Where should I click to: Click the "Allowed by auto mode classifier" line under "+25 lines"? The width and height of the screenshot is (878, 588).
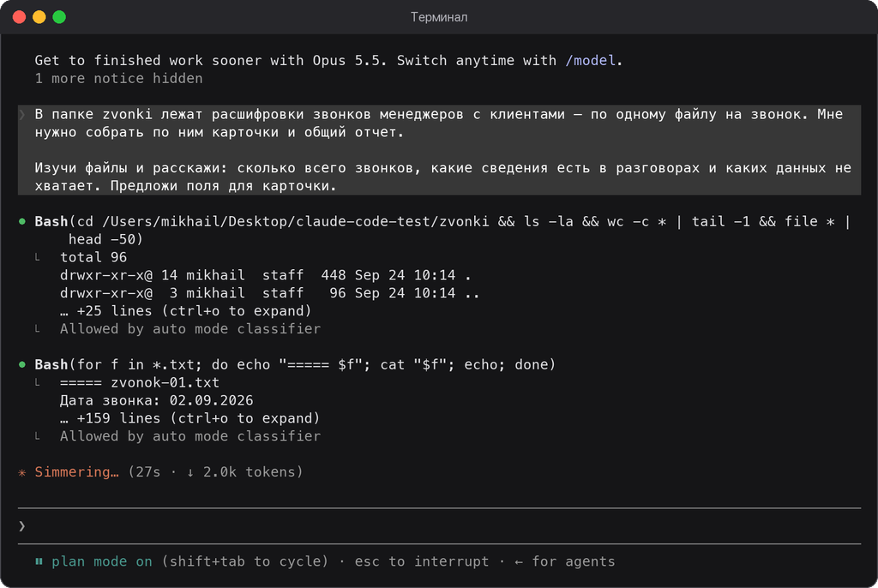pyautogui.click(x=189, y=329)
